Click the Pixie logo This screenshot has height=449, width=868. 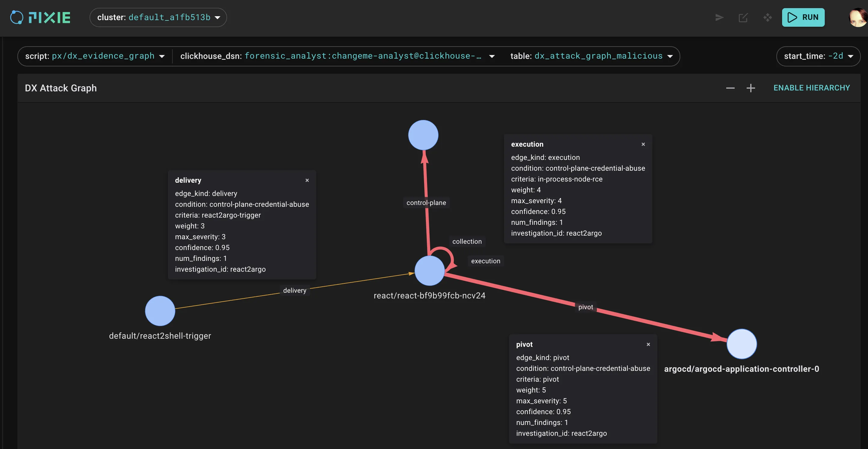(40, 17)
